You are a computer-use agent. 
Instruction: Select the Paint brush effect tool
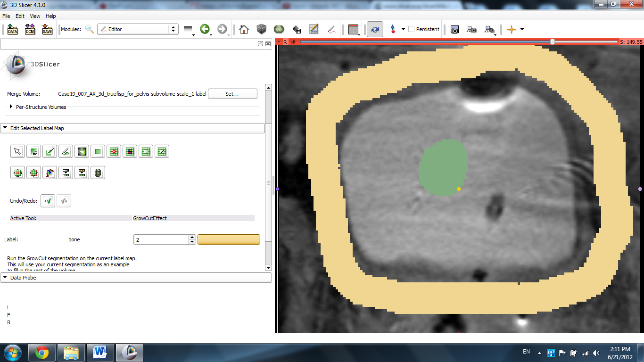click(x=50, y=151)
